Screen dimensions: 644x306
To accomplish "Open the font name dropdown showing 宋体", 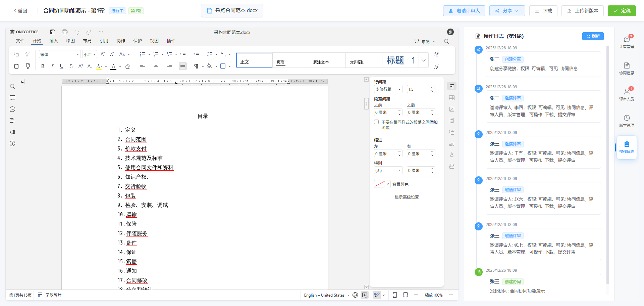I will 60,54.
